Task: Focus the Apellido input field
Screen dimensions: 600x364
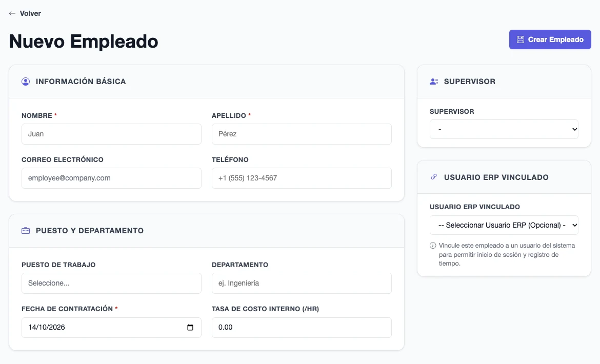Action: 302,134
